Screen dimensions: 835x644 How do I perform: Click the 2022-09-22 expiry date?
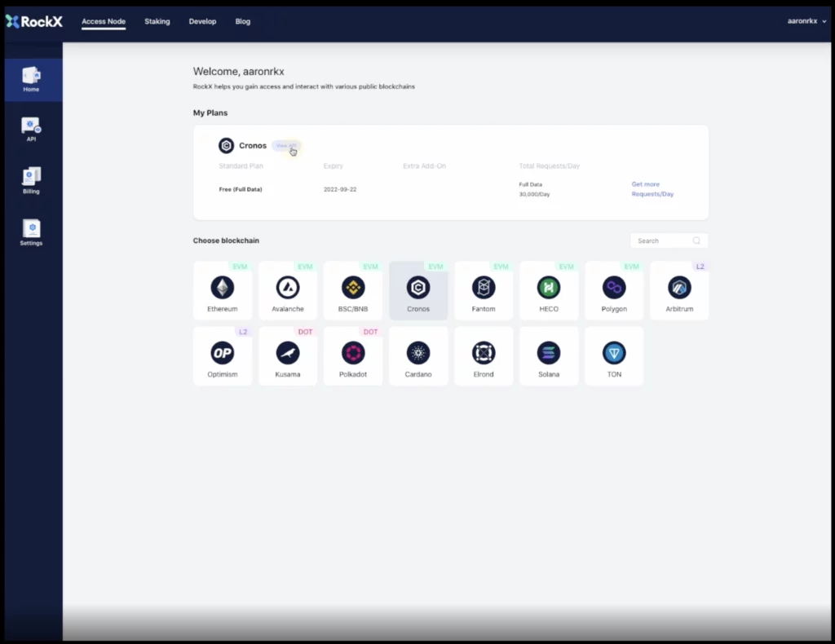click(x=340, y=189)
